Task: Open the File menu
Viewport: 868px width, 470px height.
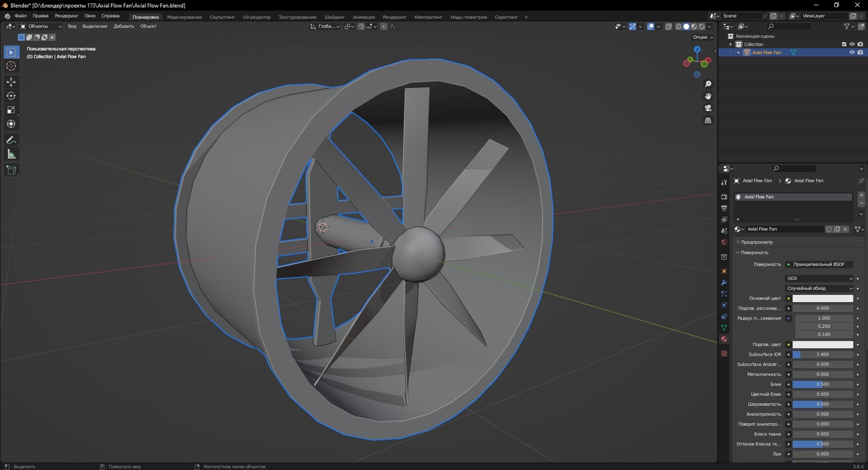Action: click(x=21, y=16)
